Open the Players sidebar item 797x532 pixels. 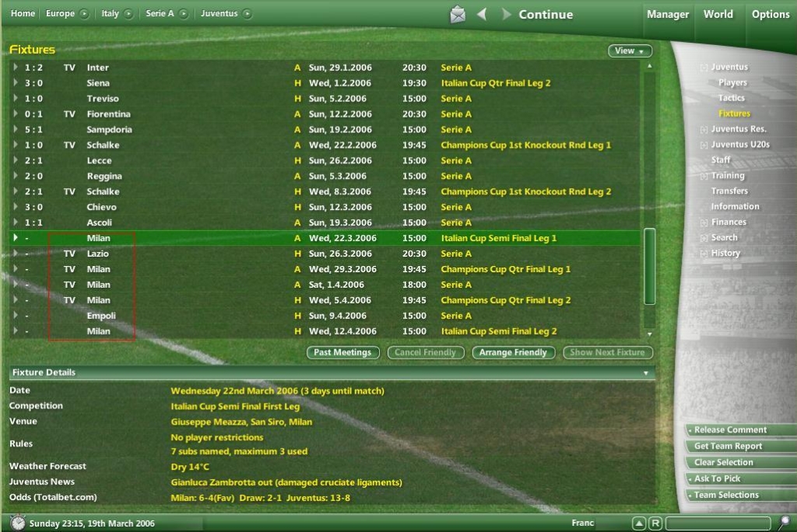coord(732,82)
